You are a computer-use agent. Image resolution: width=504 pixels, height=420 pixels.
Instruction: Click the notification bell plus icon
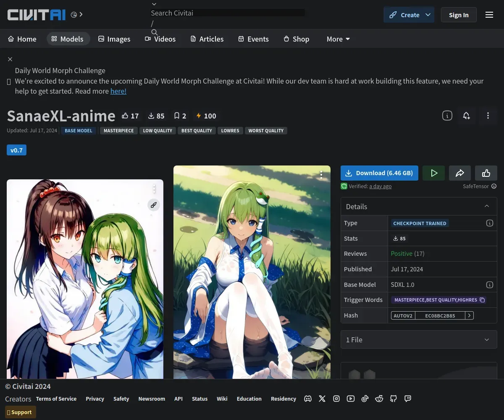(466, 115)
